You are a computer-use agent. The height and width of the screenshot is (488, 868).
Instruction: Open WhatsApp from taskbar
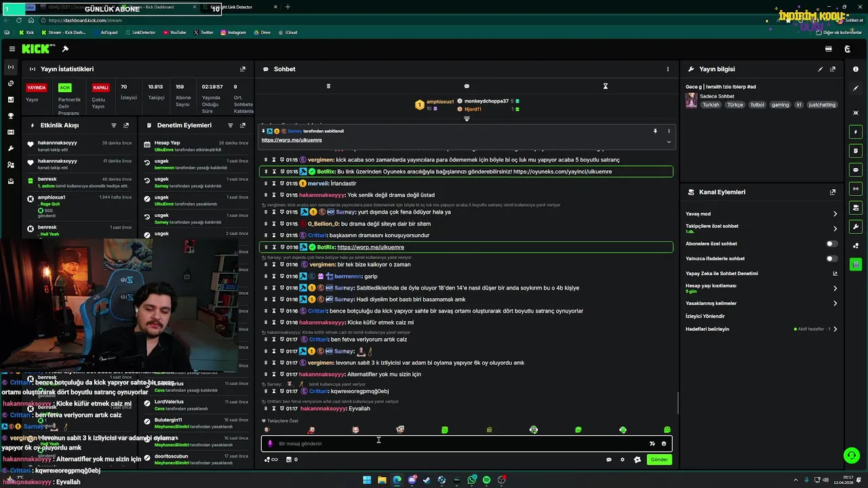click(x=471, y=480)
